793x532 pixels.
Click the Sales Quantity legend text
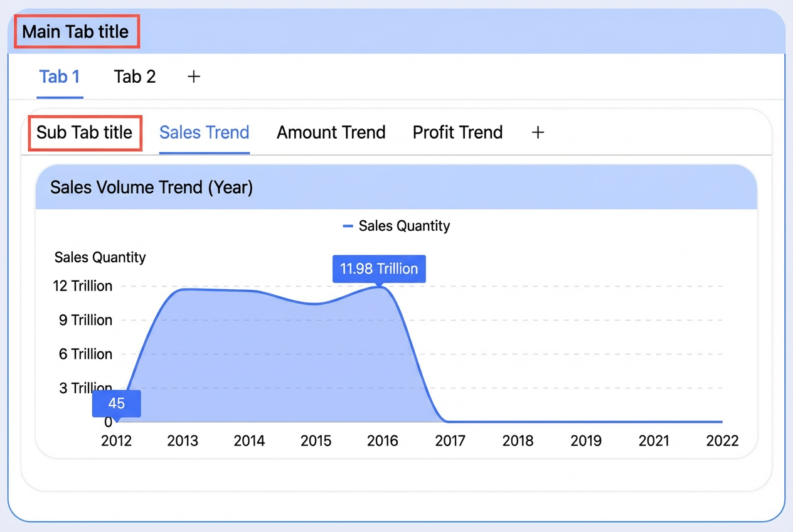coord(405,226)
